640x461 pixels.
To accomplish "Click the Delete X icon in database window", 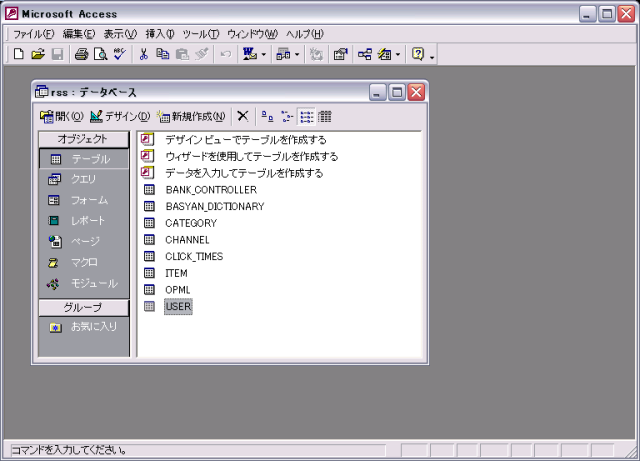I will [243, 116].
